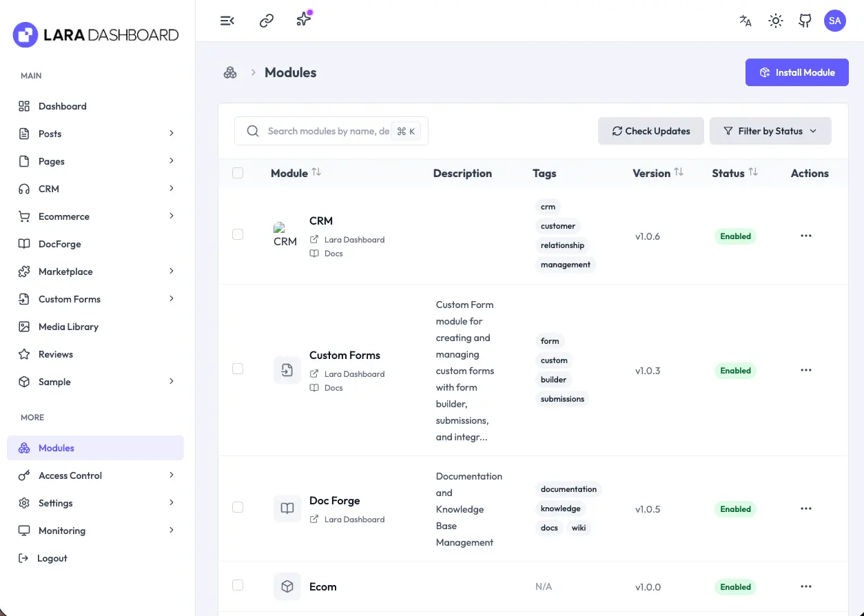Open actions menu for Doc Forge row
The width and height of the screenshot is (864, 616).
click(x=806, y=509)
